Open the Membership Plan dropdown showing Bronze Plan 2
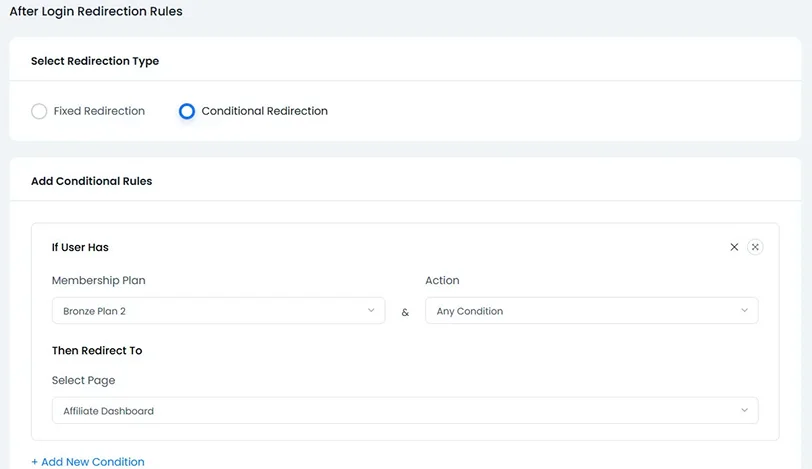The width and height of the screenshot is (812, 469). click(x=219, y=311)
